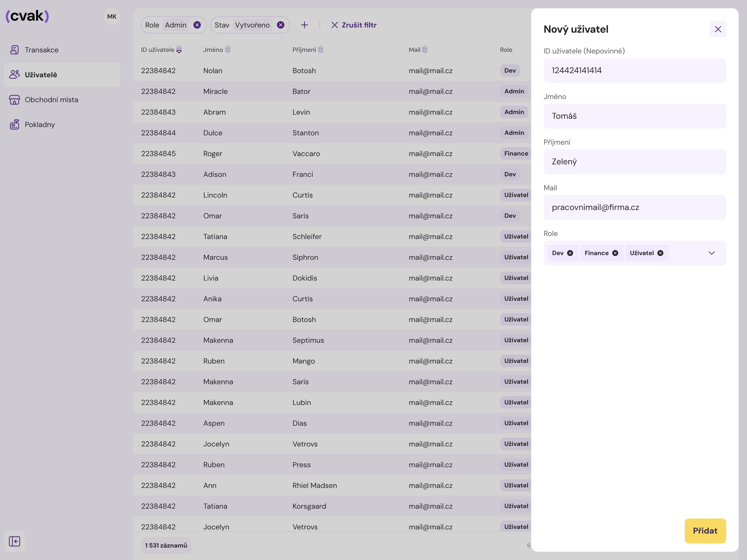
Task: Remove the Admin role filter chip
Action: pyautogui.click(x=197, y=25)
